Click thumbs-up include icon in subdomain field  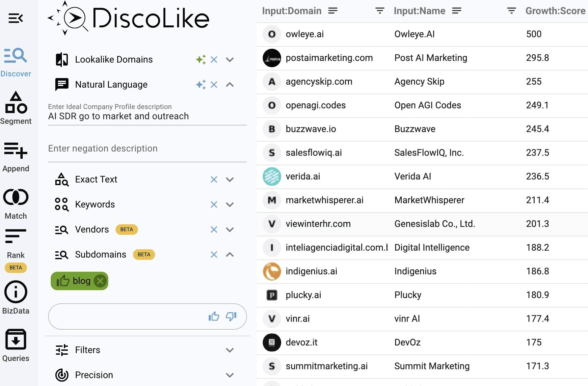[x=214, y=317]
